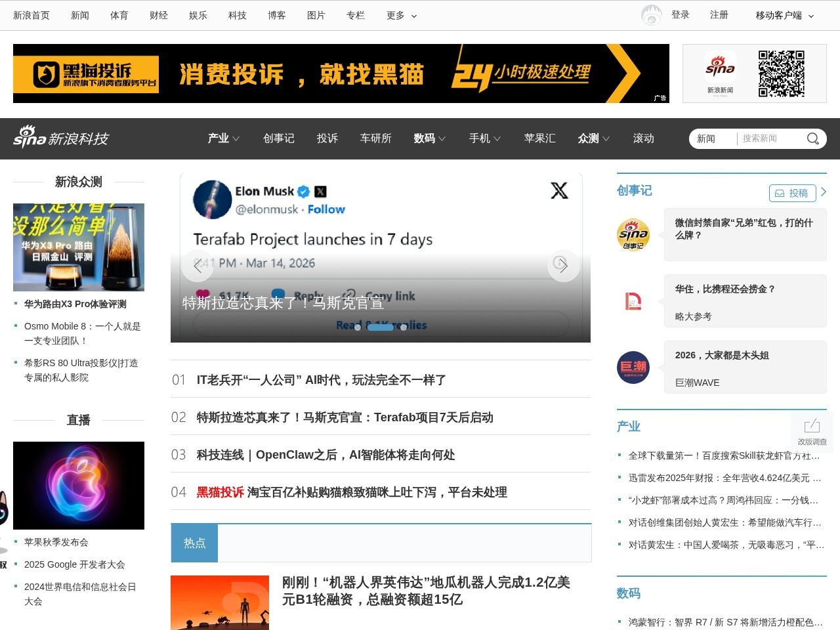The width and height of the screenshot is (840, 630).
Task: Click the Sina Chuangshiji round logo
Action: (633, 234)
